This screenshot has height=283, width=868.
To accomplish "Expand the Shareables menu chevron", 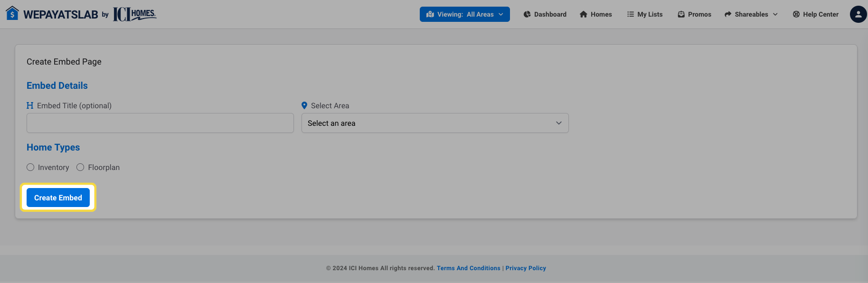I will click(x=775, y=14).
